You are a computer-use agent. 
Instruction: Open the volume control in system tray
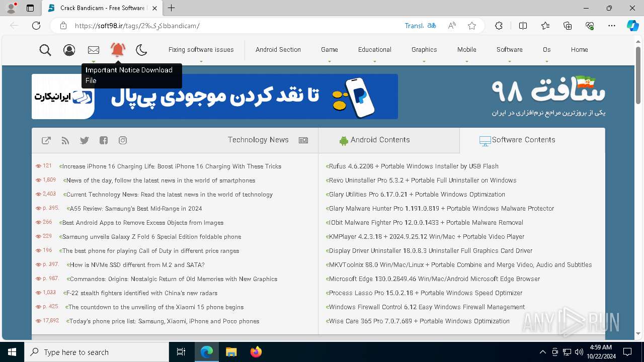(x=579, y=352)
